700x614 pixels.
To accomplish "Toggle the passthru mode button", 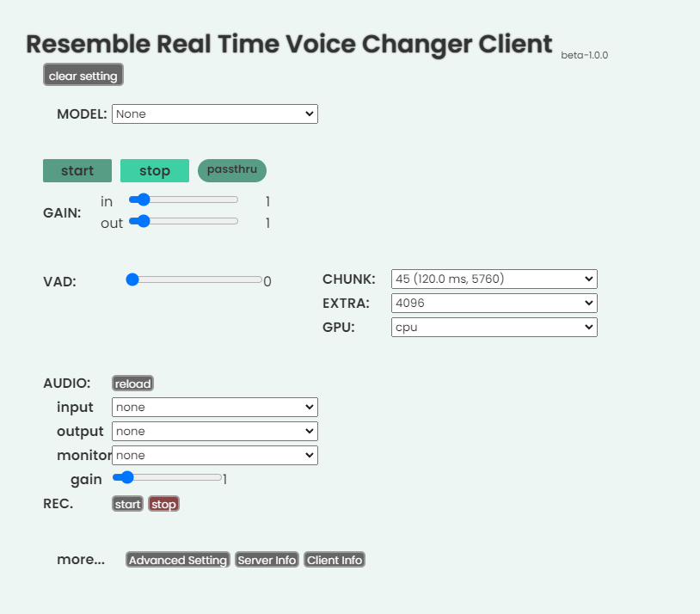I will click(232, 169).
